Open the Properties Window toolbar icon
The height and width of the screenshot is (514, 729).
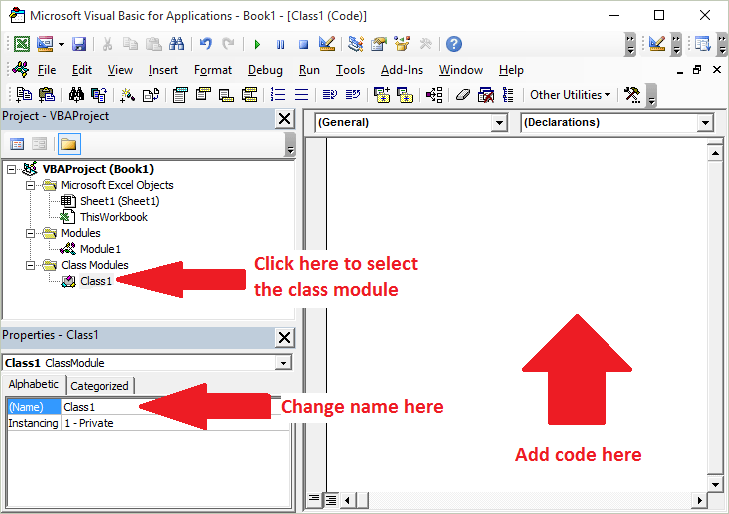click(379, 44)
